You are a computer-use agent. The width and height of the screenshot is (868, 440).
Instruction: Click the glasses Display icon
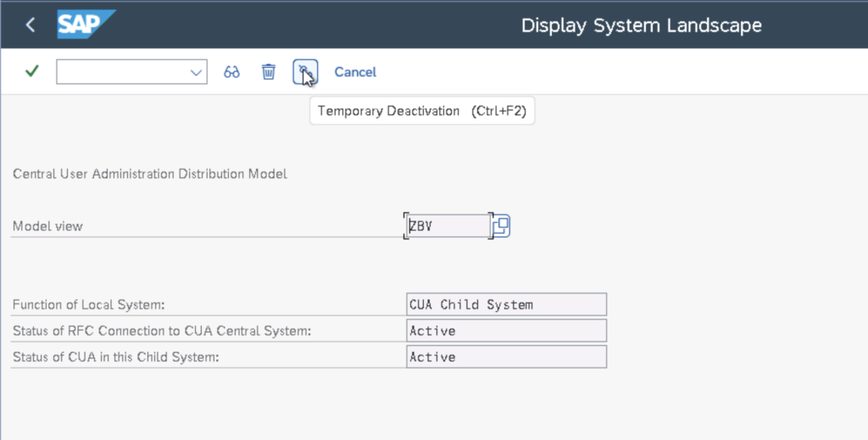point(231,72)
